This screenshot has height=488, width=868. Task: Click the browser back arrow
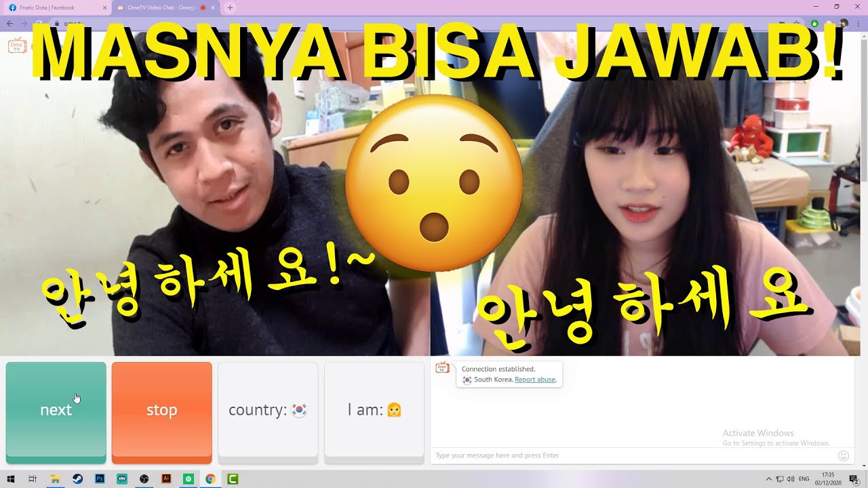(x=9, y=23)
